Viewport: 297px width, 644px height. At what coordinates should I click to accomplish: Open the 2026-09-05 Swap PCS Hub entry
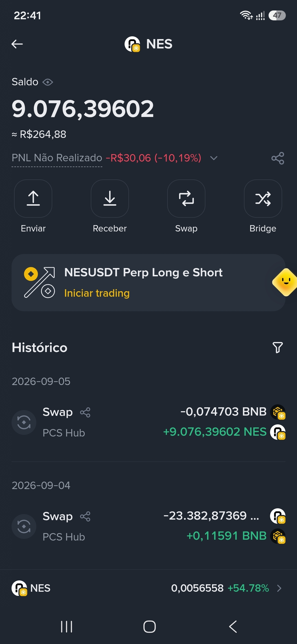point(148,422)
